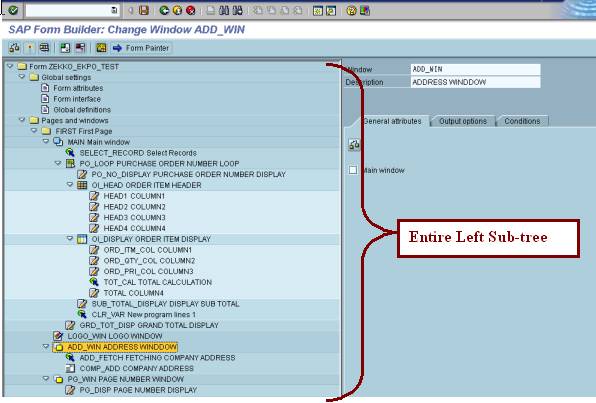
Task: Collapse the OI_HEAD ORDER ITEM HEADER node
Action: tap(70, 184)
